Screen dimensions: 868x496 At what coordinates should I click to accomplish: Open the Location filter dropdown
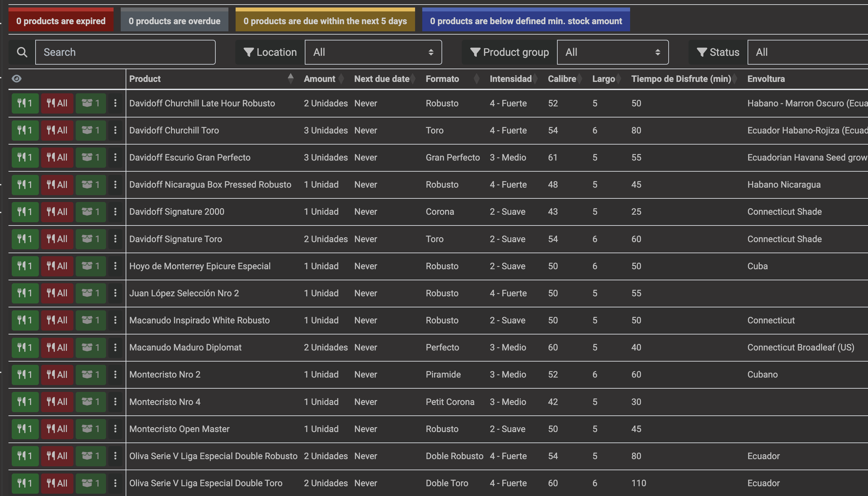(373, 52)
